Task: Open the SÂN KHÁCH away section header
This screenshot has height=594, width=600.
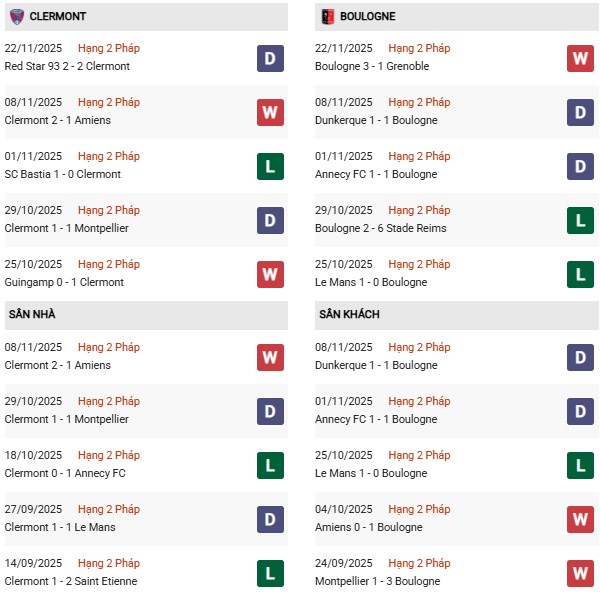Action: point(350,314)
